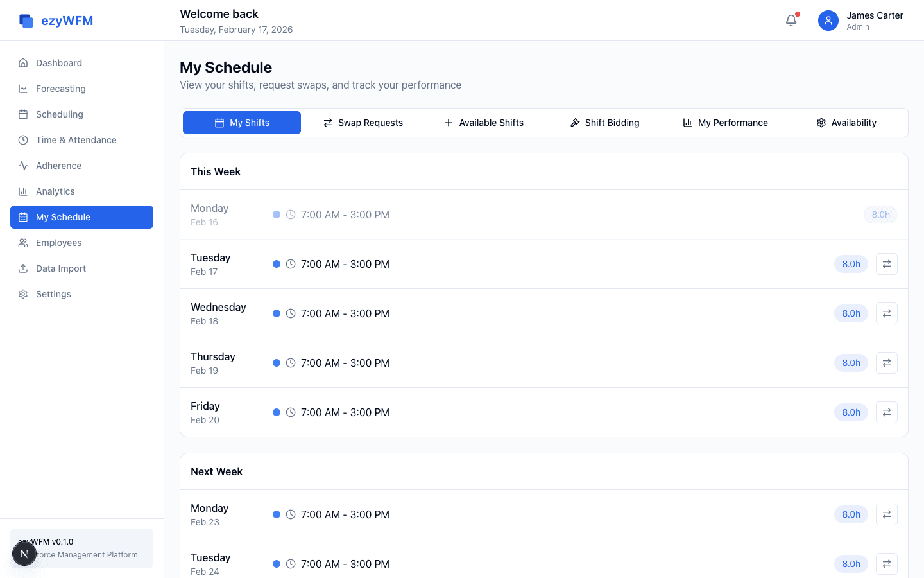This screenshot has height=578, width=924.
Task: Click the notifications bell icon
Action: pyautogui.click(x=791, y=21)
